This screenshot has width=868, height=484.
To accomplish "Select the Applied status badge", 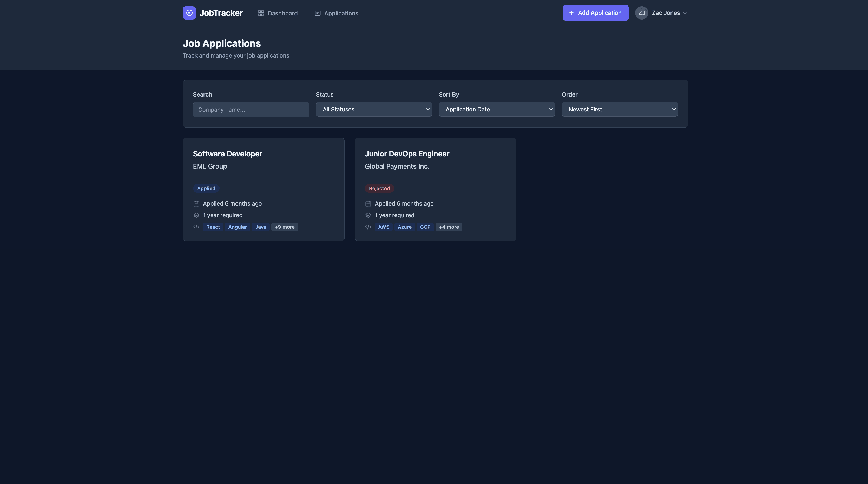I will [x=206, y=188].
